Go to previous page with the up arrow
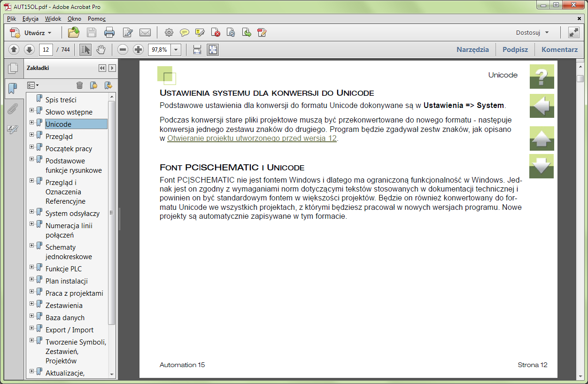588x384 pixels. click(x=14, y=49)
